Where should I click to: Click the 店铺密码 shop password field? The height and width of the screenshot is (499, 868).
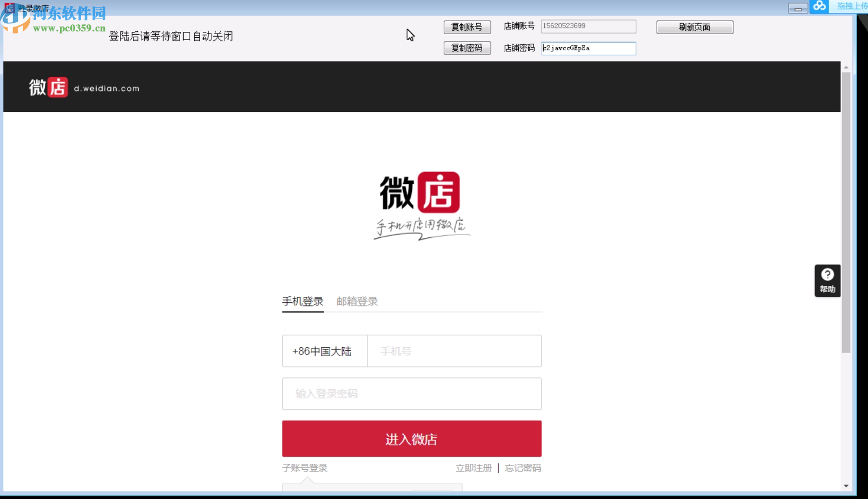(588, 48)
